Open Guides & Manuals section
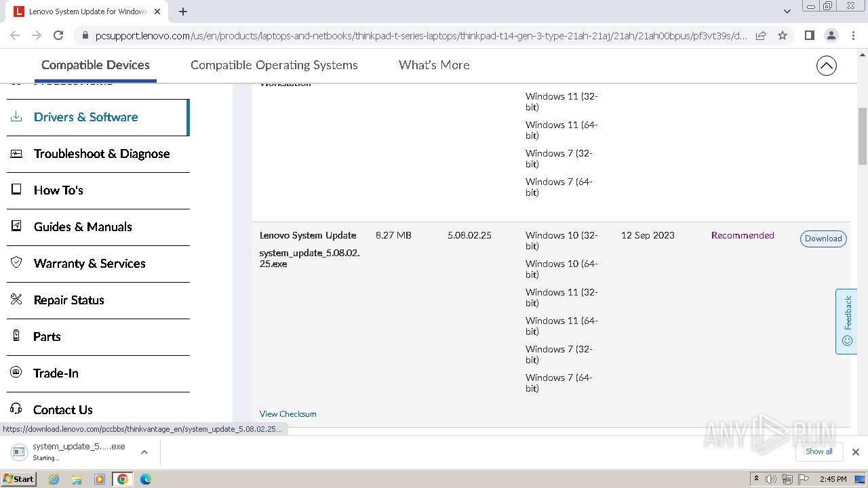This screenshot has width=868, height=488. pos(83,227)
